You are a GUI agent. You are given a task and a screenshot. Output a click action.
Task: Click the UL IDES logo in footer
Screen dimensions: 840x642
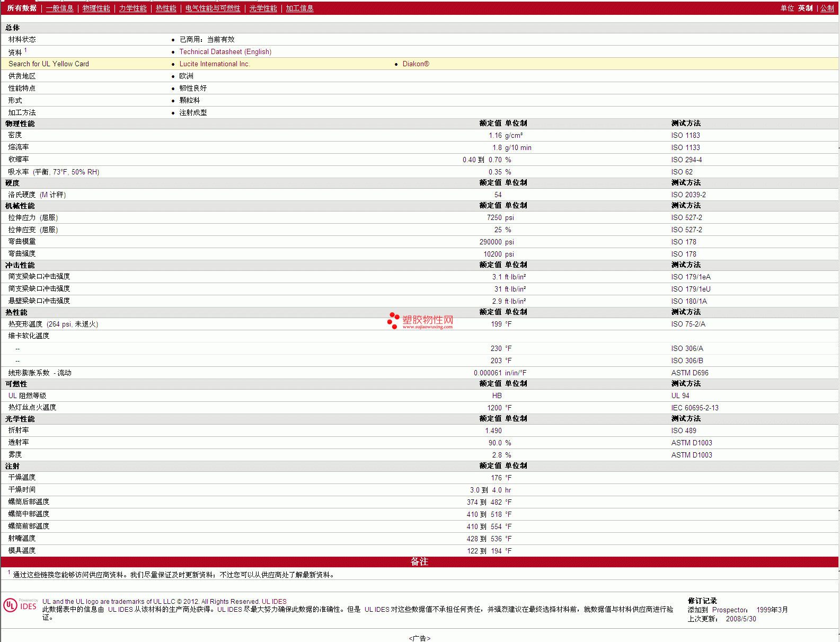pyautogui.click(x=20, y=605)
